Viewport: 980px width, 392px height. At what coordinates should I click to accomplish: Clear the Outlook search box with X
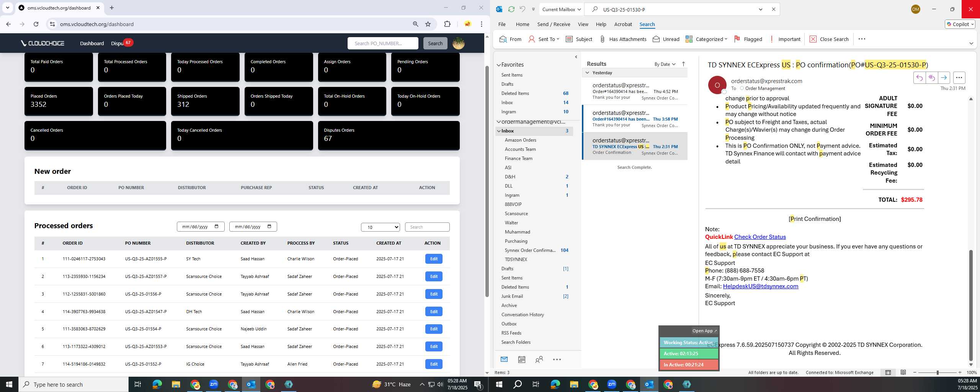(773, 9)
